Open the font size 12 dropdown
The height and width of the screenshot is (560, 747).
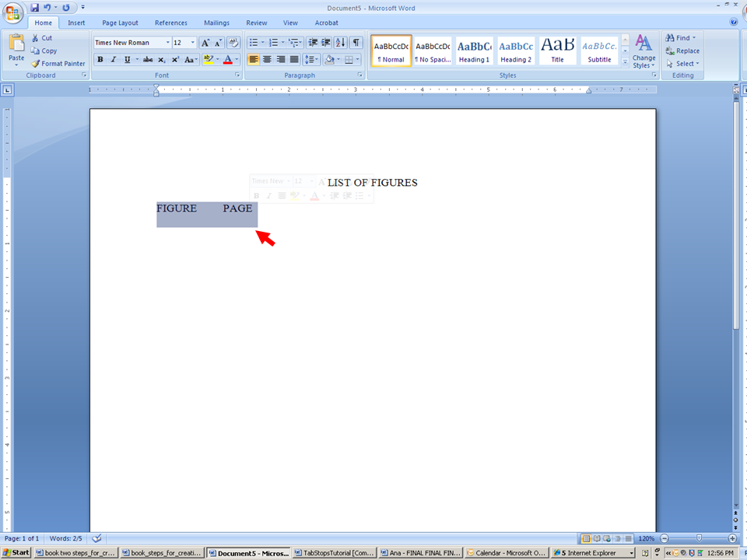click(193, 43)
